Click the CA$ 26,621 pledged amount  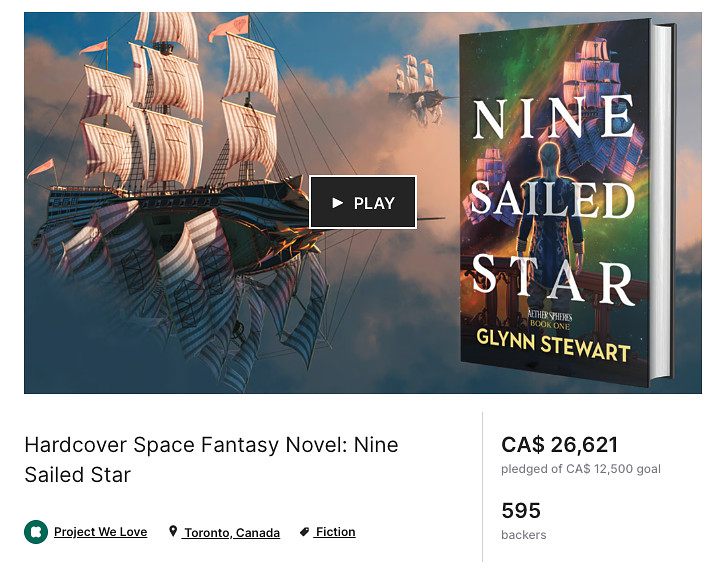(559, 445)
